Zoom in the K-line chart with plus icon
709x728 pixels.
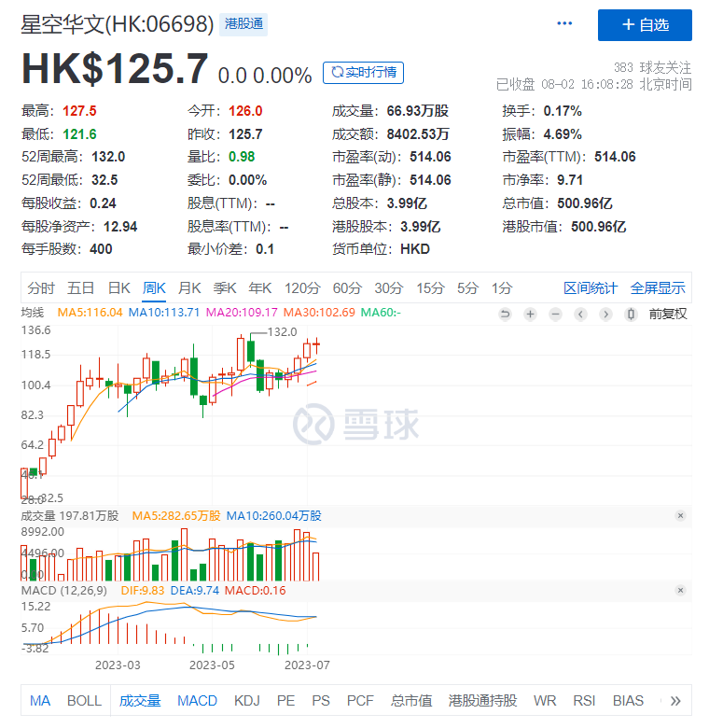coord(531,314)
